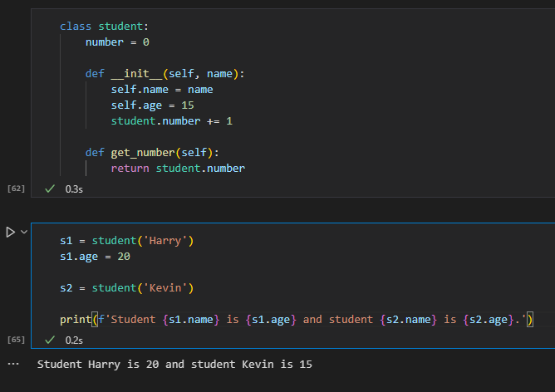The image size is (555, 392).
Task: Open the output cell ellipsis menu
Action: click(x=13, y=364)
